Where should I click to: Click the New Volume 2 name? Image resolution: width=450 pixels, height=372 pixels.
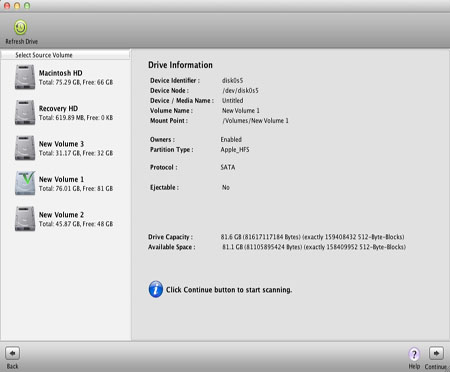click(x=61, y=215)
